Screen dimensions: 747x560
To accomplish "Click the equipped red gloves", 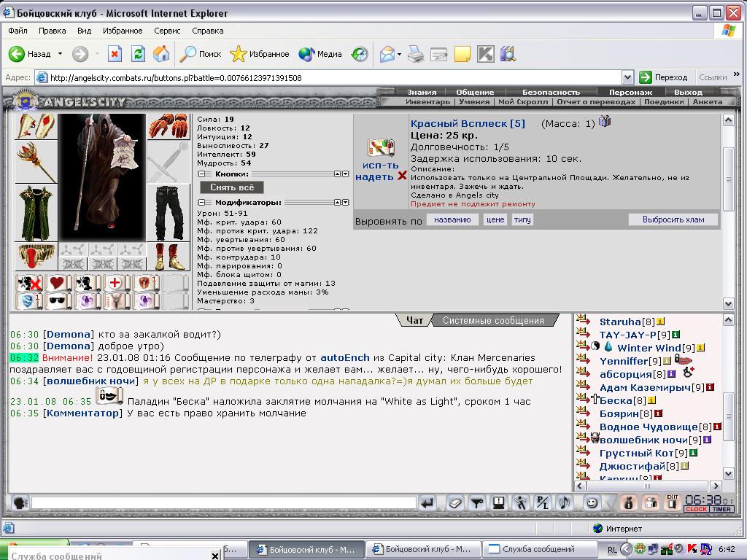I will pos(169,126).
